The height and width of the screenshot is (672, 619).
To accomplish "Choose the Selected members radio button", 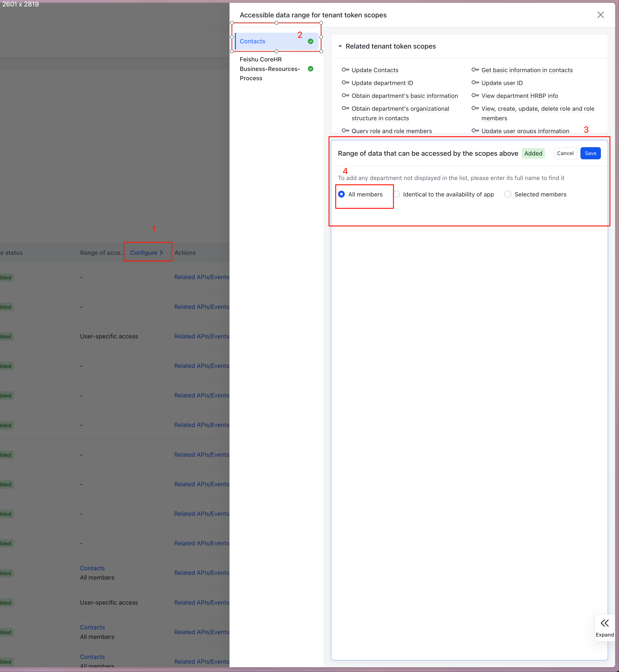I will [x=508, y=194].
